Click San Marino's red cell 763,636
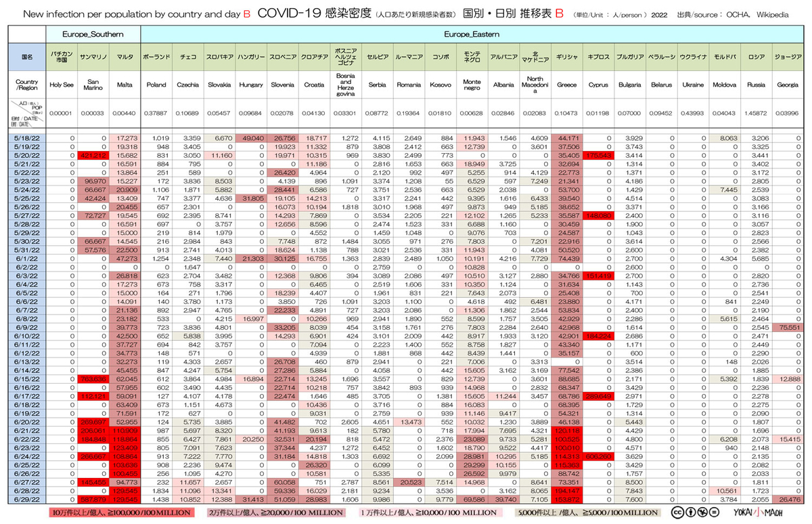This screenshot has width=812, height=524. (92, 378)
